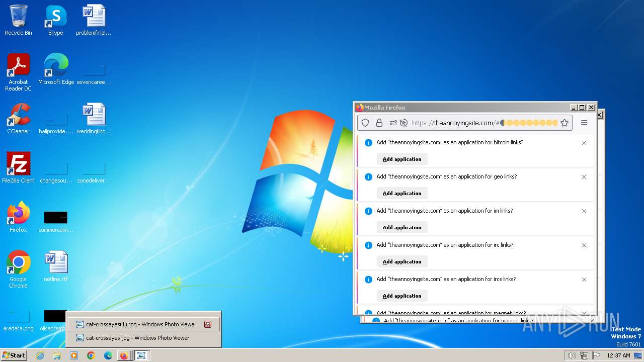Select cat-crosseyes.jpg Photo Viewer window

click(x=143, y=338)
